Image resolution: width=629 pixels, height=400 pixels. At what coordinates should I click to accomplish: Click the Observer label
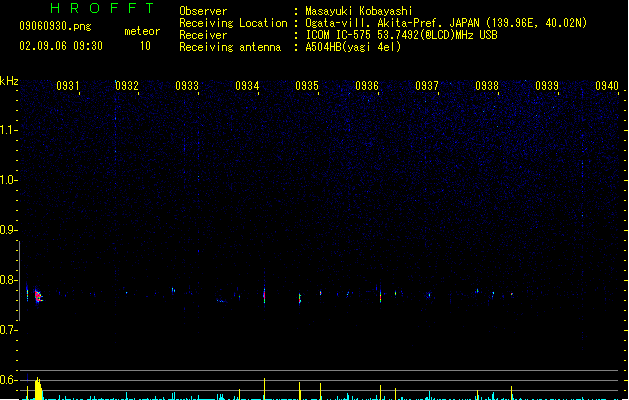click(x=203, y=11)
